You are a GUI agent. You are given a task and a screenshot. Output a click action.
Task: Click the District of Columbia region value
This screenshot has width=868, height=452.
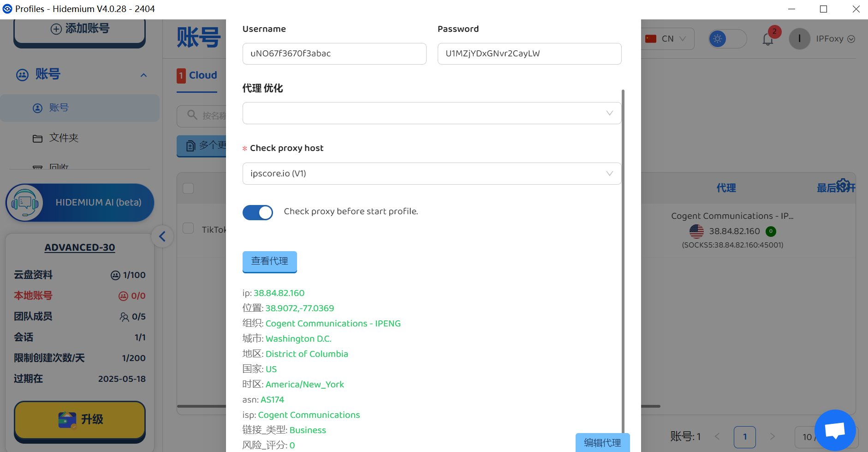307,354
